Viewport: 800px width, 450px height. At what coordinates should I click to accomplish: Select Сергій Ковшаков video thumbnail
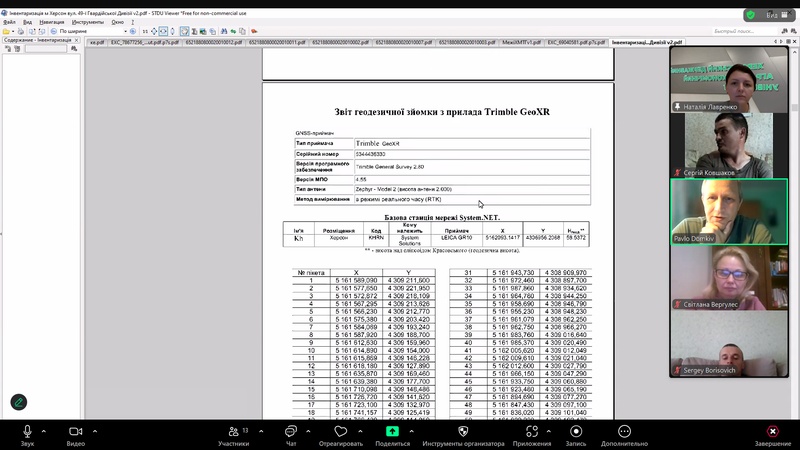[729, 145]
